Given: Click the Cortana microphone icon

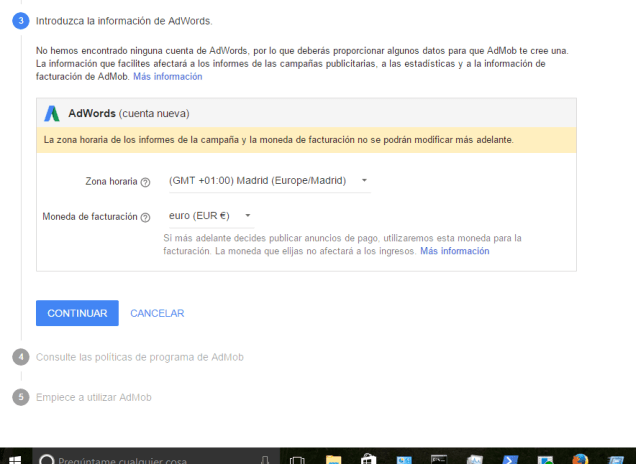Looking at the screenshot, I should pyautogui.click(x=264, y=459).
